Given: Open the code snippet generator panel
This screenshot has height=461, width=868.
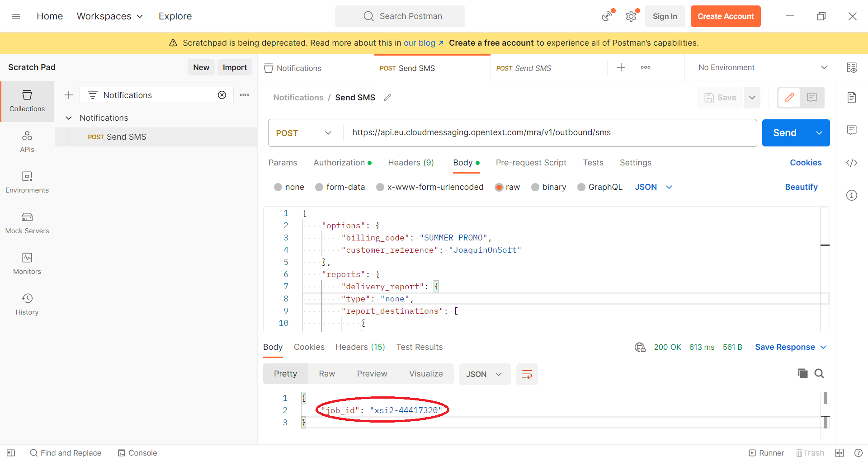Looking at the screenshot, I should [852, 163].
